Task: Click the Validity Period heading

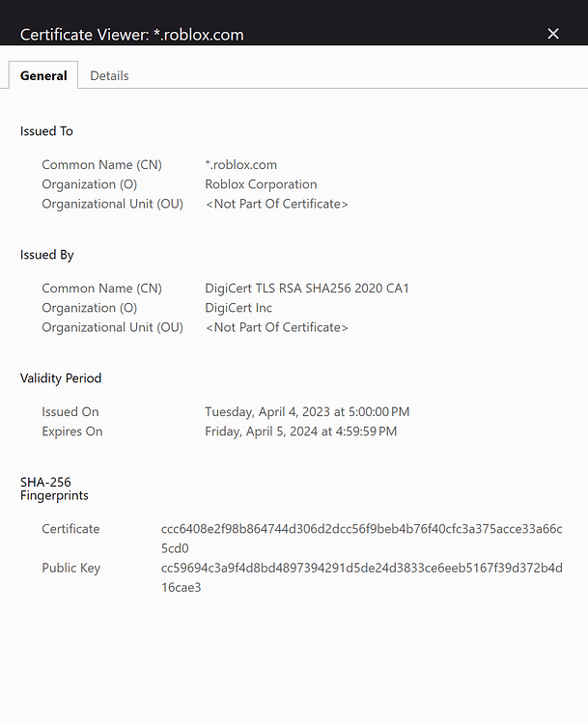Action: click(61, 378)
